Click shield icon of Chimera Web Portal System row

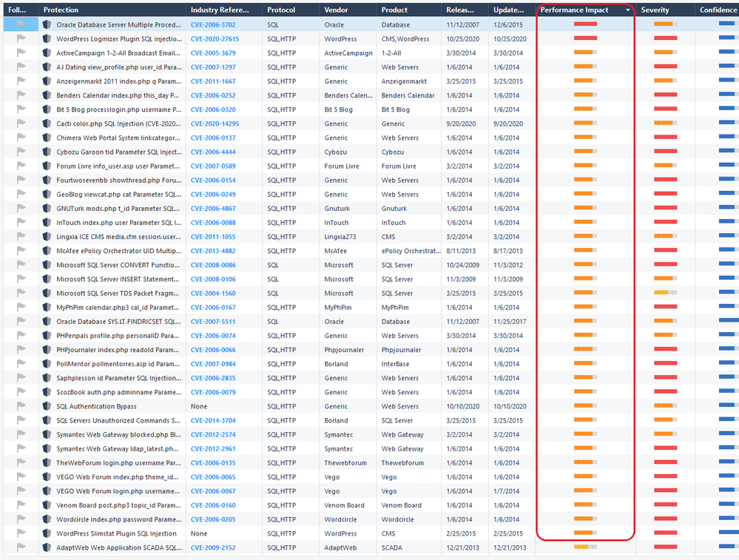(x=47, y=138)
